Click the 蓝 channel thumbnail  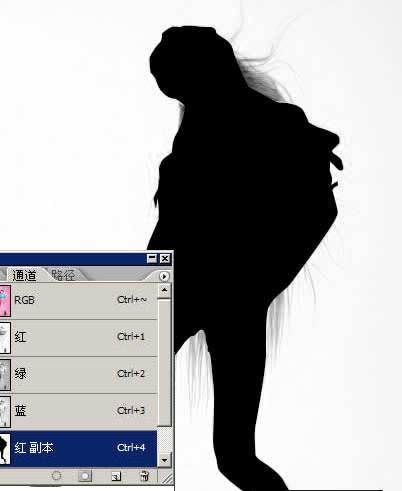(x=5, y=412)
